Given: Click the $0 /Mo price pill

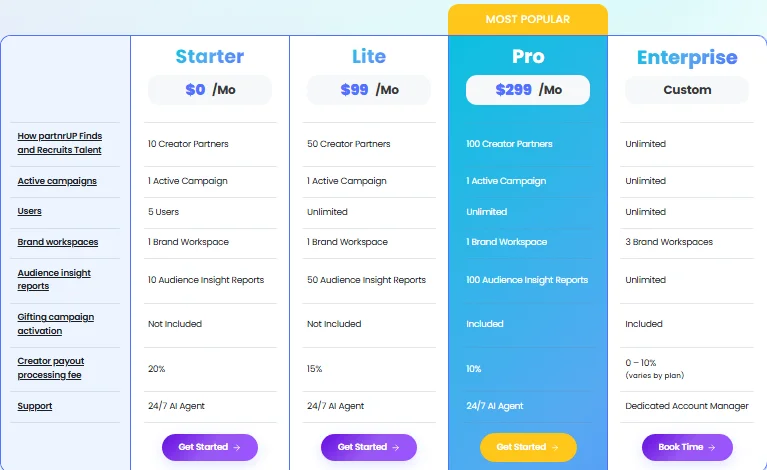Looking at the screenshot, I should pyautogui.click(x=209, y=90).
